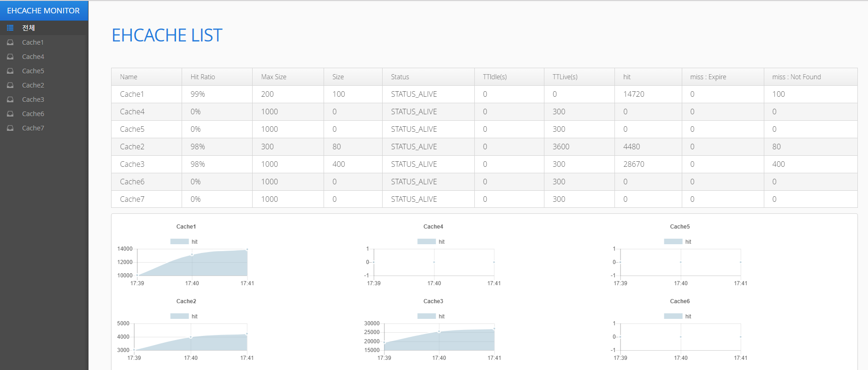Click Cache1 name cell in table
868x370 pixels.
pos(147,94)
